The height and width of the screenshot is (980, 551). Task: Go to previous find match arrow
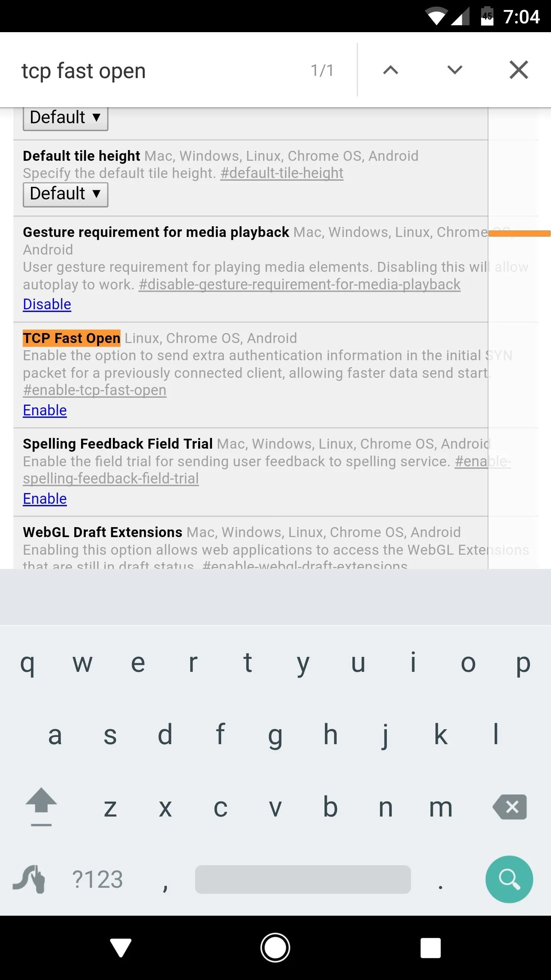(x=390, y=70)
